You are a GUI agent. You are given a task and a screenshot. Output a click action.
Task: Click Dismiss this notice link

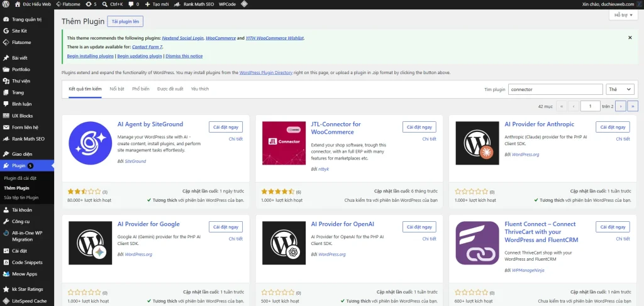click(x=184, y=56)
